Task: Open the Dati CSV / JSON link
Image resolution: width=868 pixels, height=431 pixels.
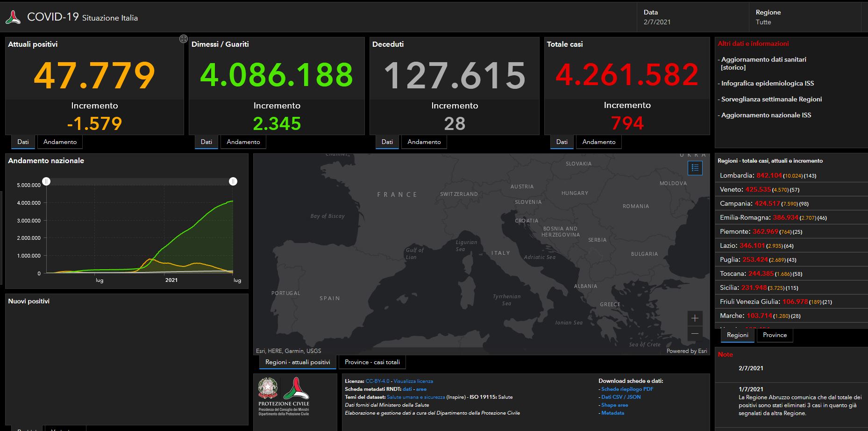Action: (621, 397)
